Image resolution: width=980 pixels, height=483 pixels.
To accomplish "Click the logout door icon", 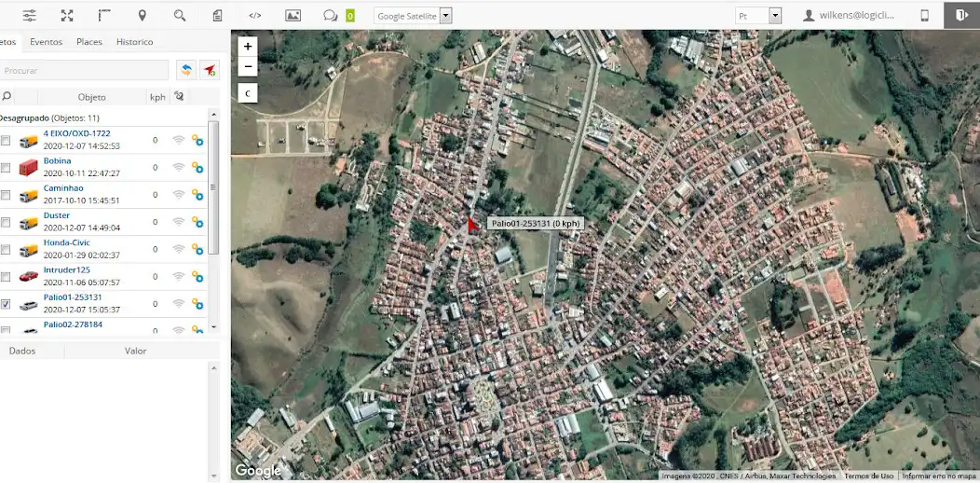I will [962, 15].
